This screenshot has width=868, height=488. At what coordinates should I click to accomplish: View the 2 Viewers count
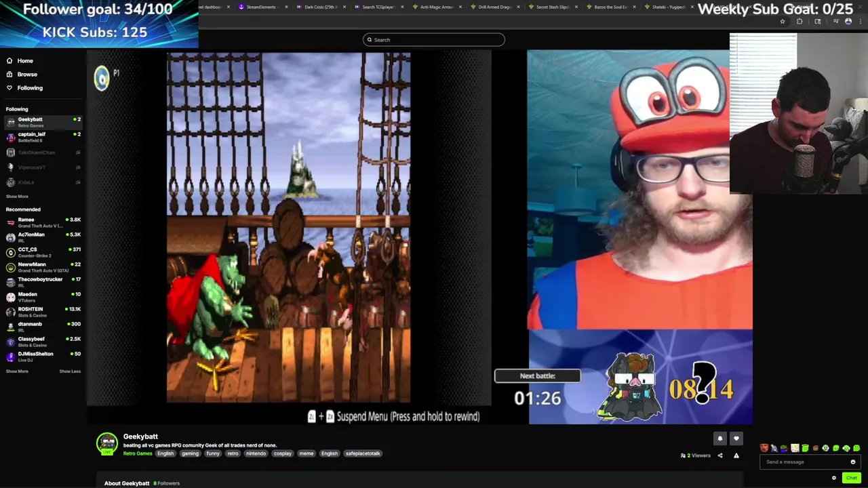pos(696,455)
